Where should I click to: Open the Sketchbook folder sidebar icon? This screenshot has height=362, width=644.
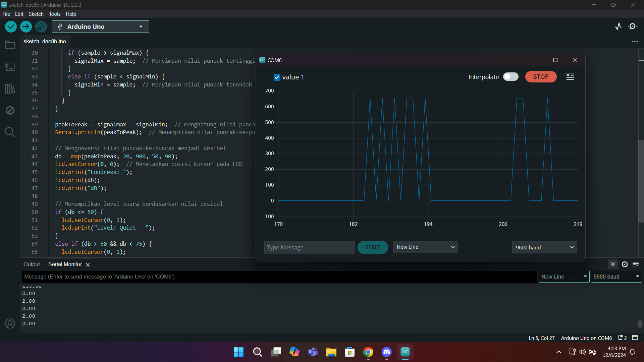(x=10, y=45)
